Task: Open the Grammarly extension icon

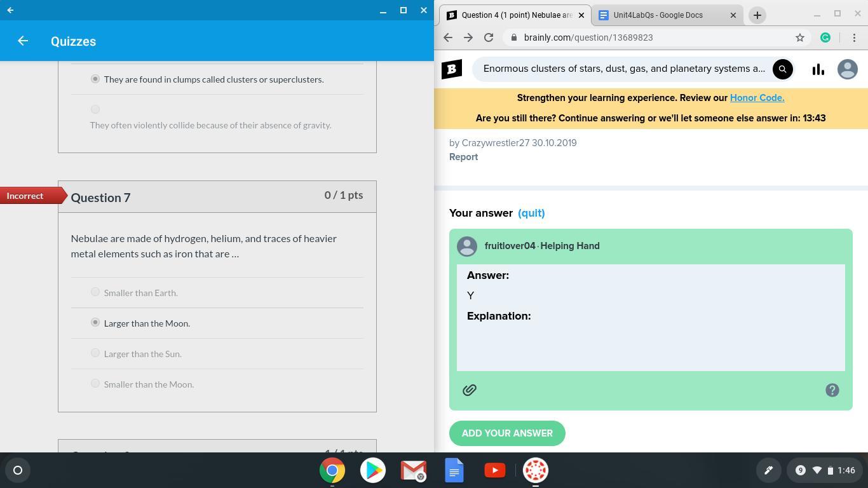Action: (825, 37)
